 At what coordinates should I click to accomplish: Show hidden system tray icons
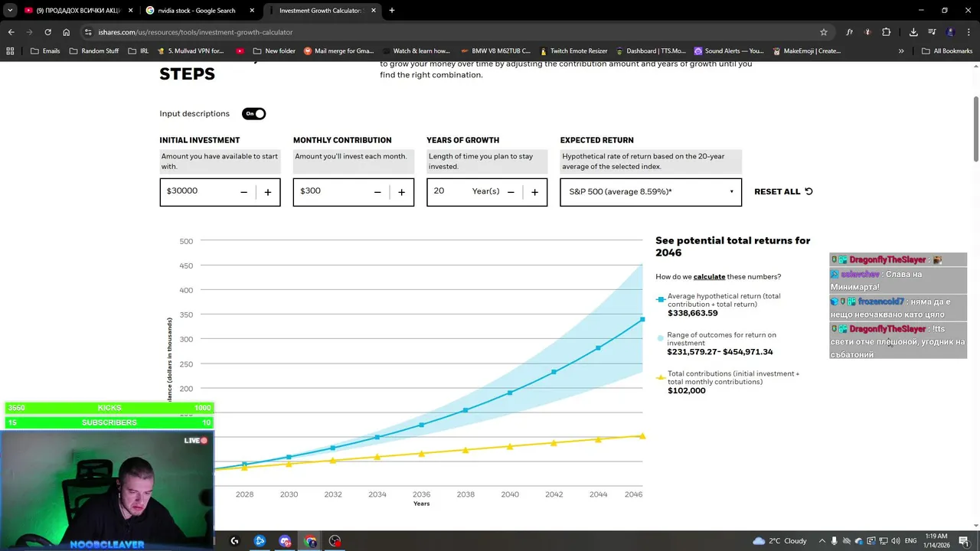[x=822, y=541]
